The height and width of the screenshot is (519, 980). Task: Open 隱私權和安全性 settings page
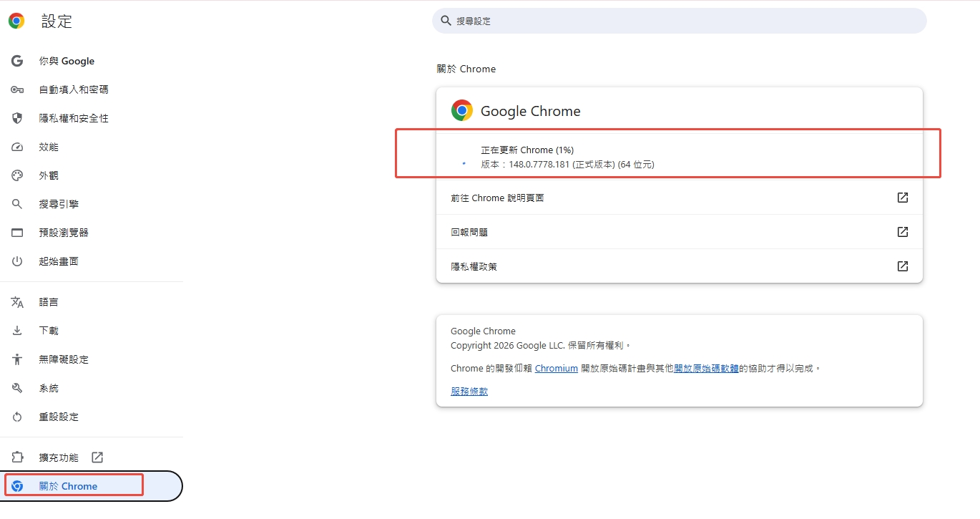tap(92, 118)
